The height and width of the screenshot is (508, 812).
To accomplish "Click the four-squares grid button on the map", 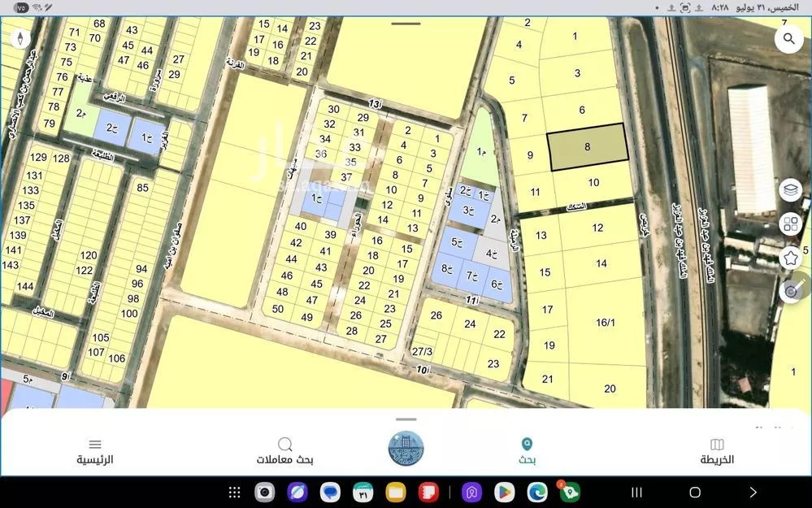I will point(790,224).
